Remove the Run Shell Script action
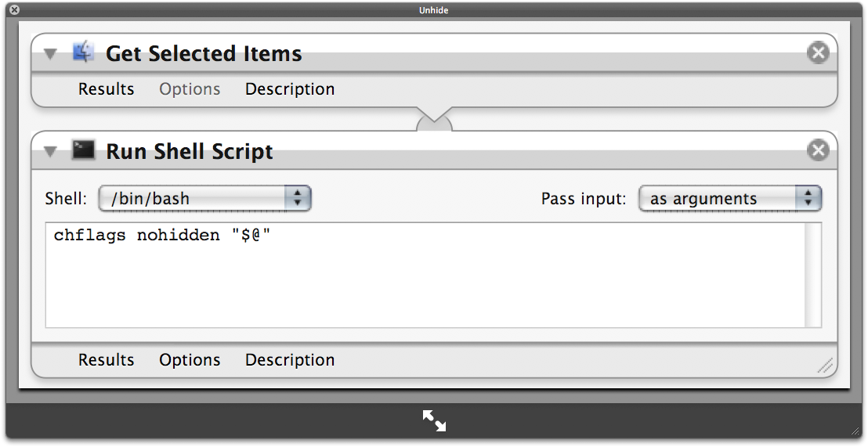Image resolution: width=868 pixels, height=447 pixels. (x=818, y=150)
